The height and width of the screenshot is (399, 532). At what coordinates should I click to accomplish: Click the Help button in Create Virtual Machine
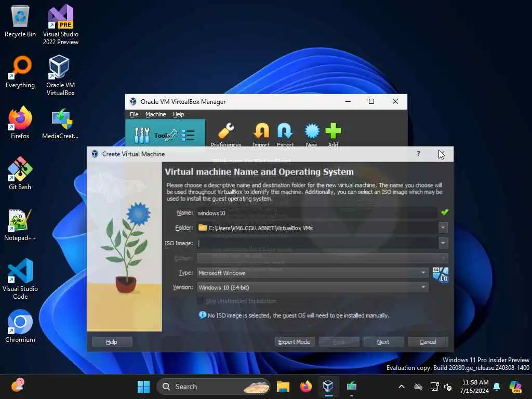(x=112, y=342)
